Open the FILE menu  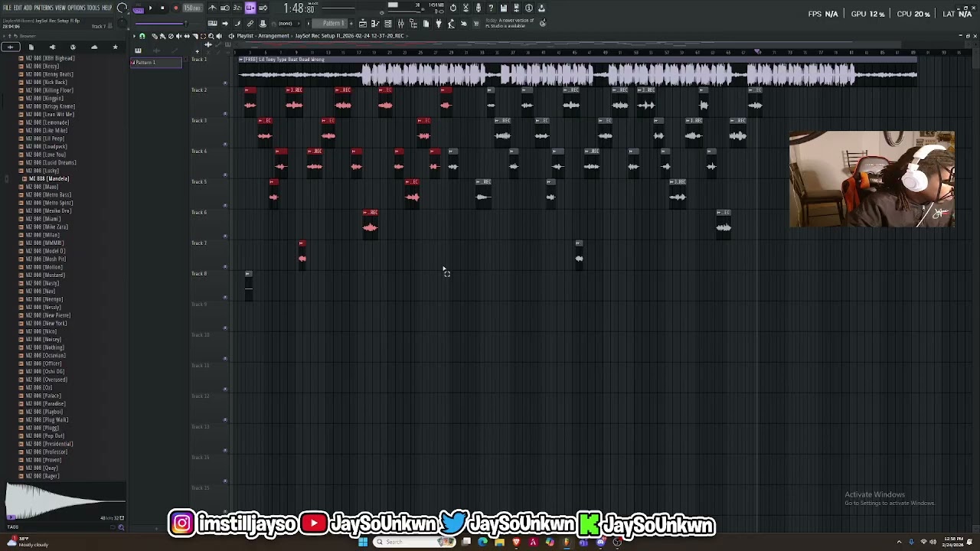tap(7, 8)
